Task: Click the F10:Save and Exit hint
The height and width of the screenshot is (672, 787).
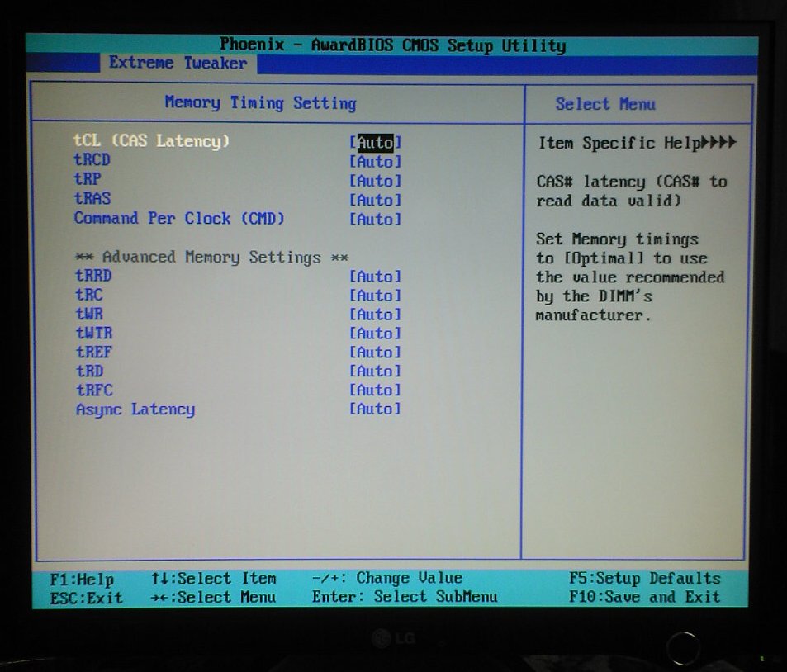Action: pos(645,597)
